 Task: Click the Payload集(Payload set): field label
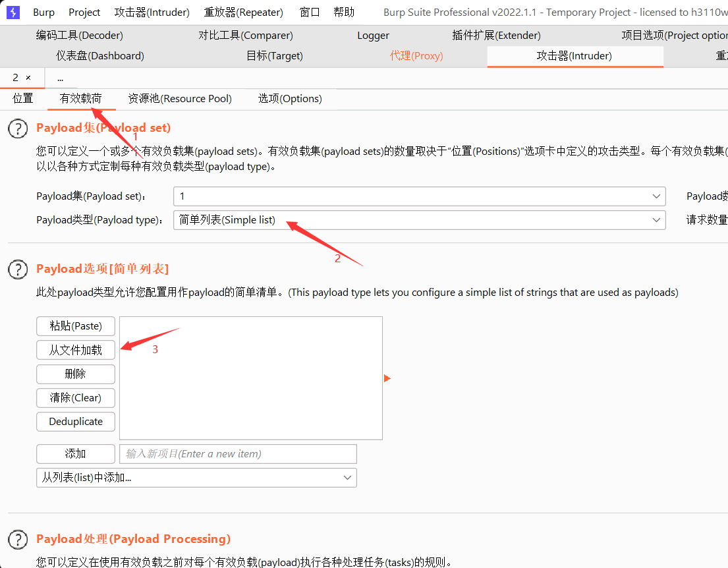[91, 196]
